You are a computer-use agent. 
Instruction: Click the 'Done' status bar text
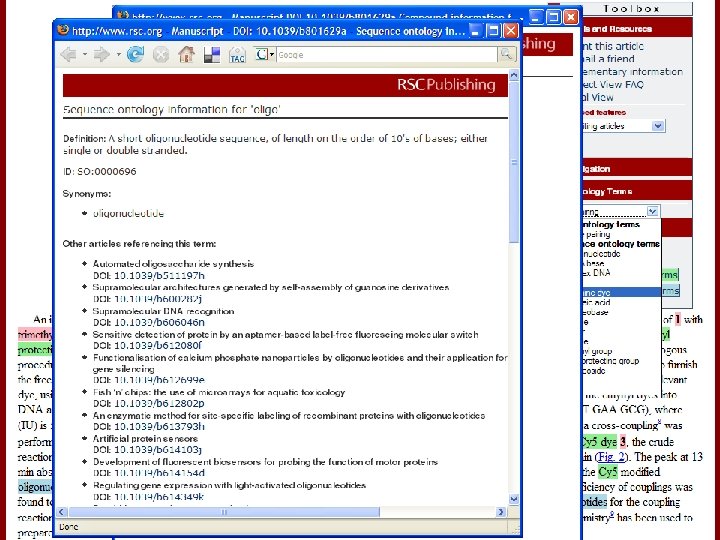(x=69, y=527)
